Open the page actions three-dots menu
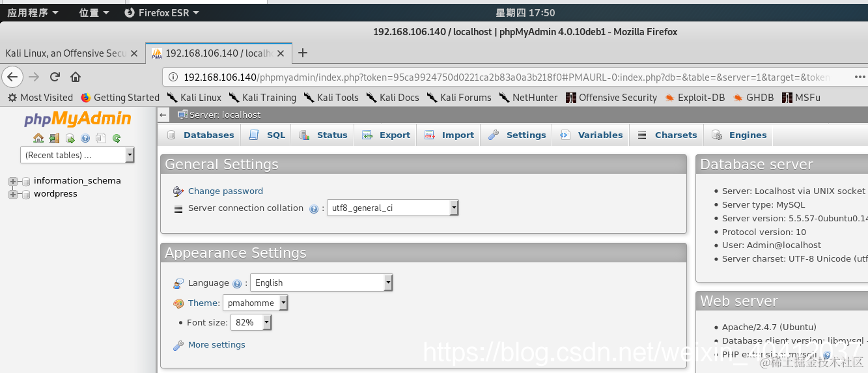The height and width of the screenshot is (373, 868). [x=860, y=77]
